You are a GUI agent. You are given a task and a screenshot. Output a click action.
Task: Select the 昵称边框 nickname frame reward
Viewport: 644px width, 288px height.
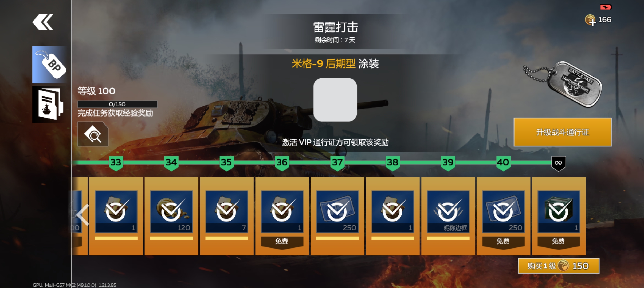pyautogui.click(x=448, y=216)
